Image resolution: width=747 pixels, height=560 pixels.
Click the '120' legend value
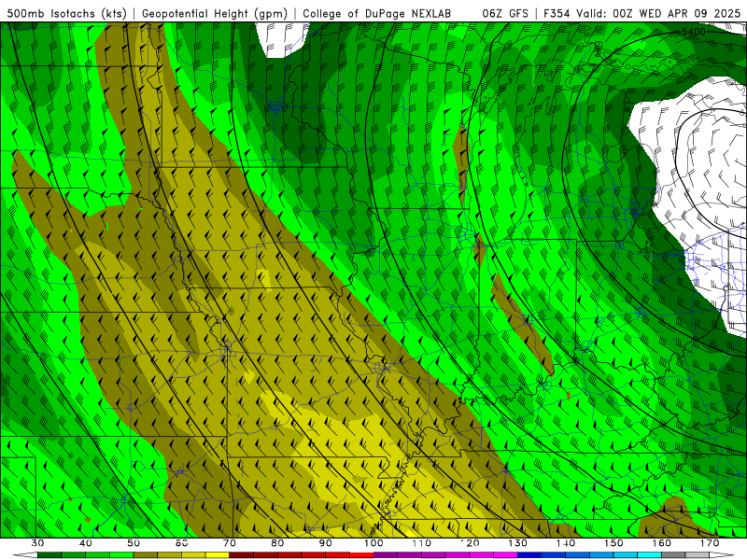coord(470,543)
